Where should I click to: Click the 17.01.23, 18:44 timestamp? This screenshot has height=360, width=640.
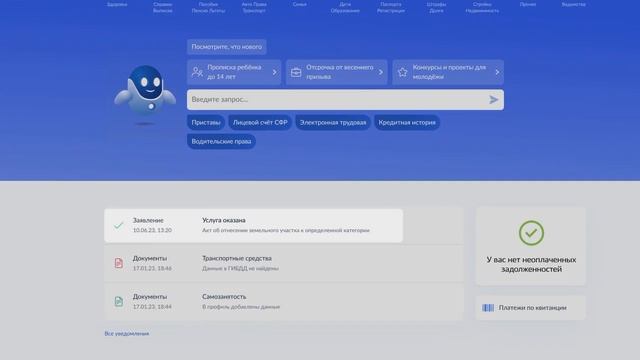click(x=152, y=307)
